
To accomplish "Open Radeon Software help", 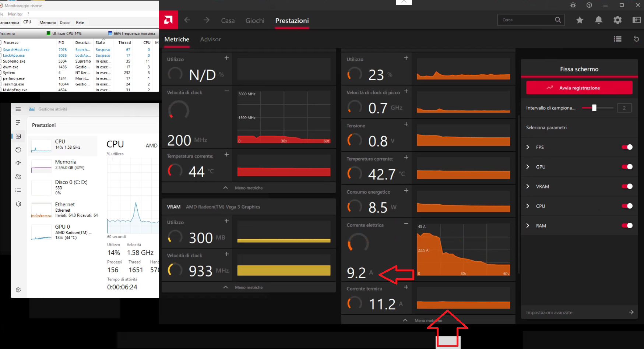I will point(589,5).
